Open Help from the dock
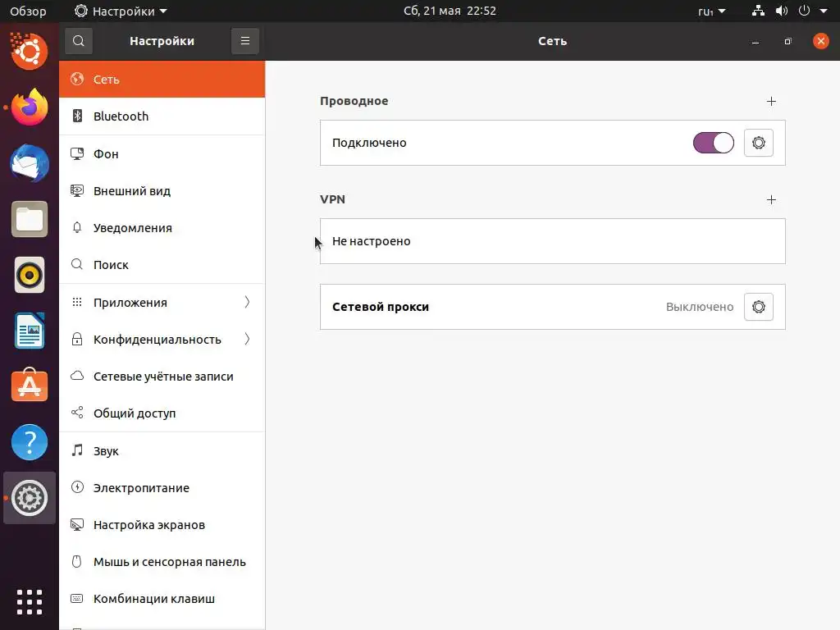Image resolution: width=840 pixels, height=630 pixels. pos(30,442)
